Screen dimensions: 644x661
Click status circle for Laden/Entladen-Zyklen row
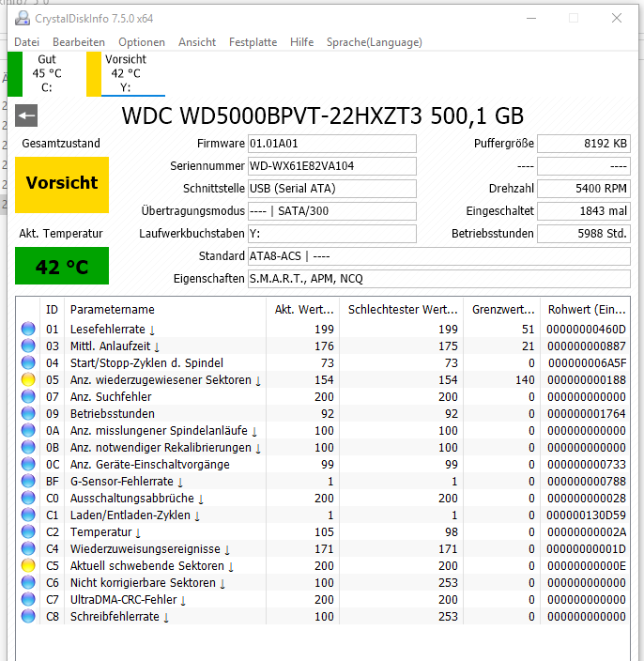click(28, 515)
